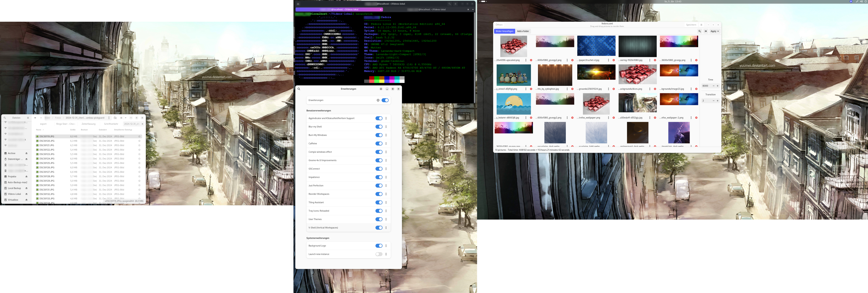This screenshot has width=868, height=293.
Task: Open the Apply dropdown menu
Action: (x=715, y=31)
